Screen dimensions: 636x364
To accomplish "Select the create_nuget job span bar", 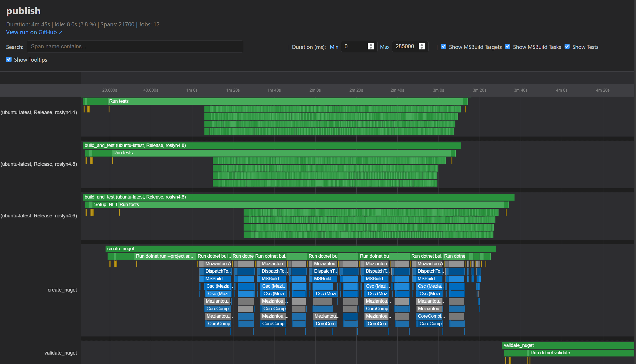I will click(300, 249).
